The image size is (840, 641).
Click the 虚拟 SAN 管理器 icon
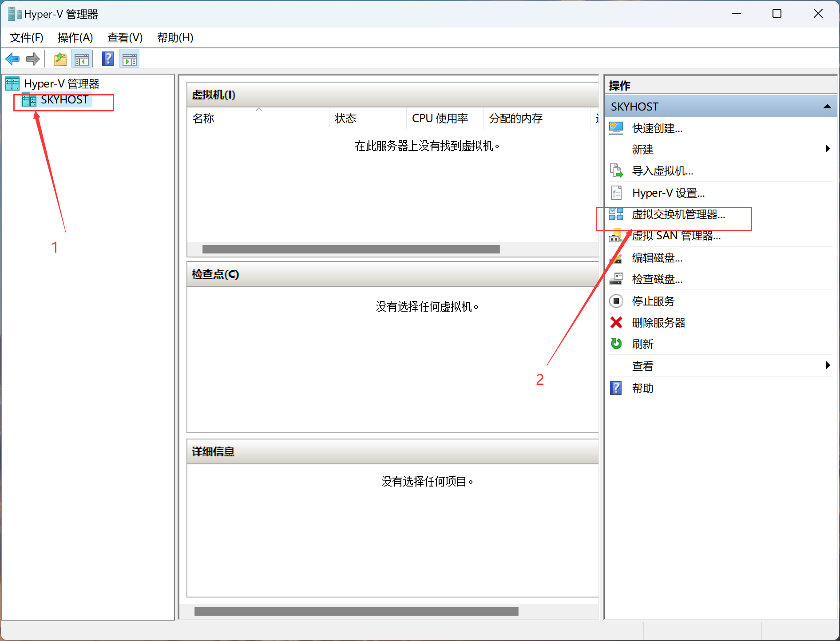616,236
